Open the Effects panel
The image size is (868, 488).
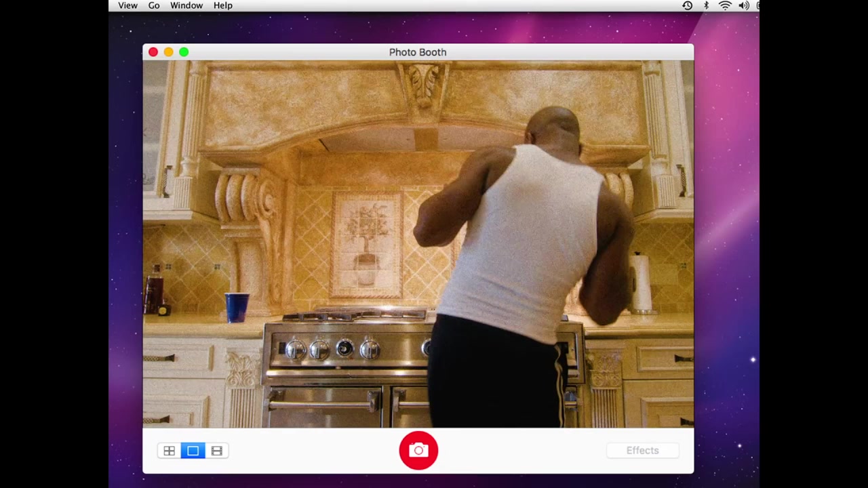pyautogui.click(x=642, y=451)
